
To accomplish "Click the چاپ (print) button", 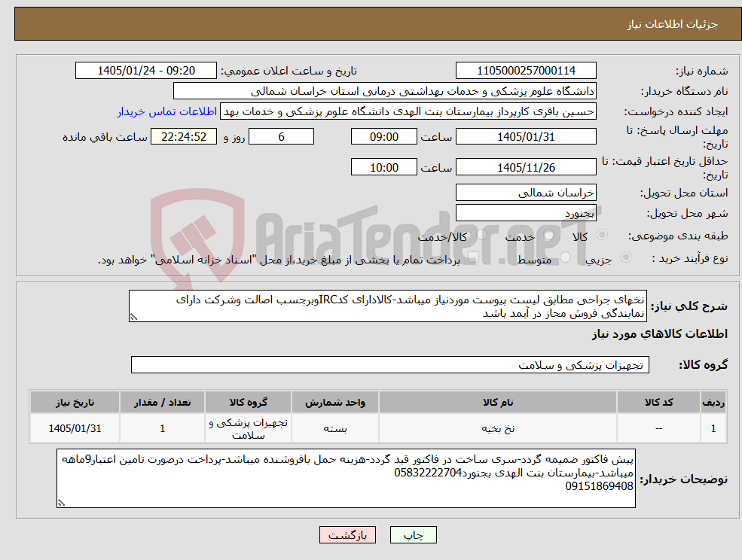I will [413, 535].
